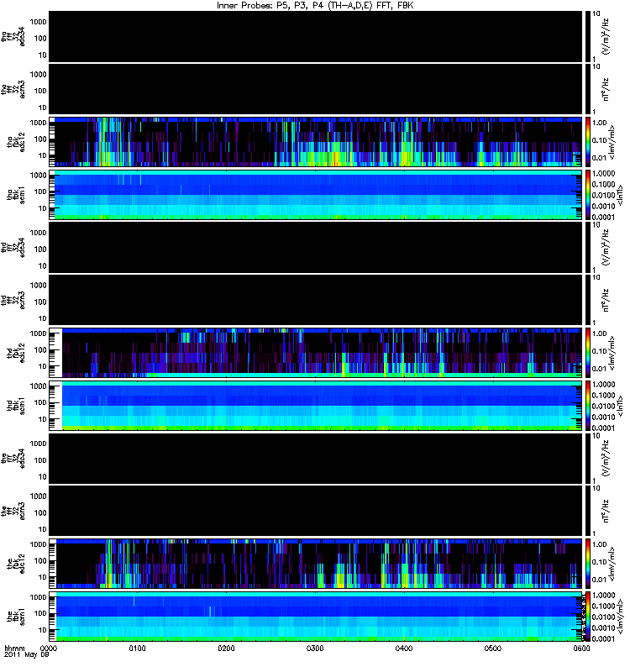The height and width of the screenshot is (672, 630).
Task: Click the '2011 May 08' date label
Action: click(27, 655)
